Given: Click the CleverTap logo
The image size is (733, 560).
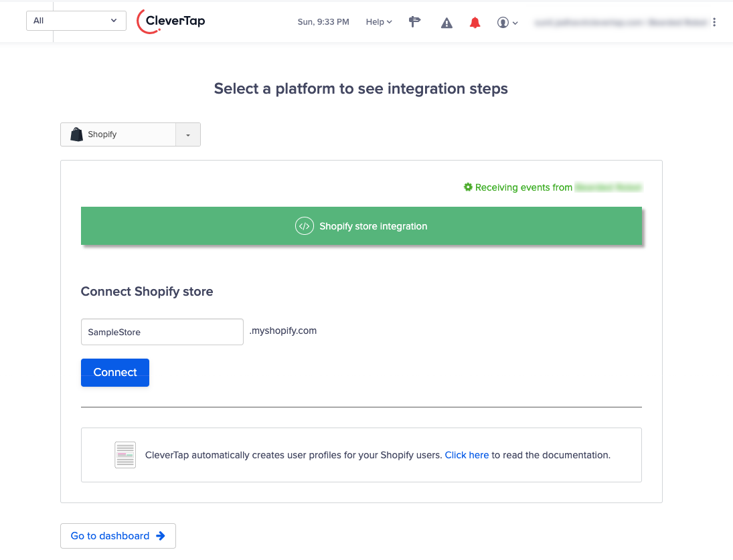Looking at the screenshot, I should pyautogui.click(x=171, y=21).
